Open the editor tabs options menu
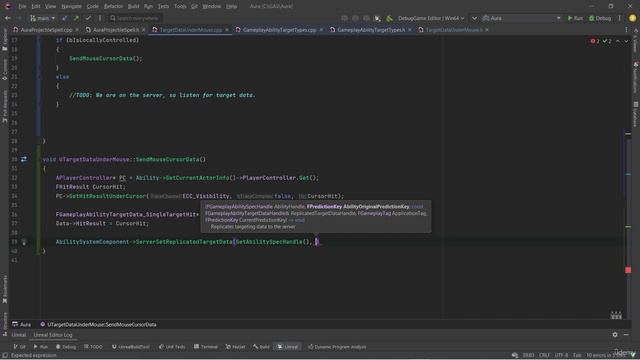The width and height of the screenshot is (640, 360). point(627,30)
